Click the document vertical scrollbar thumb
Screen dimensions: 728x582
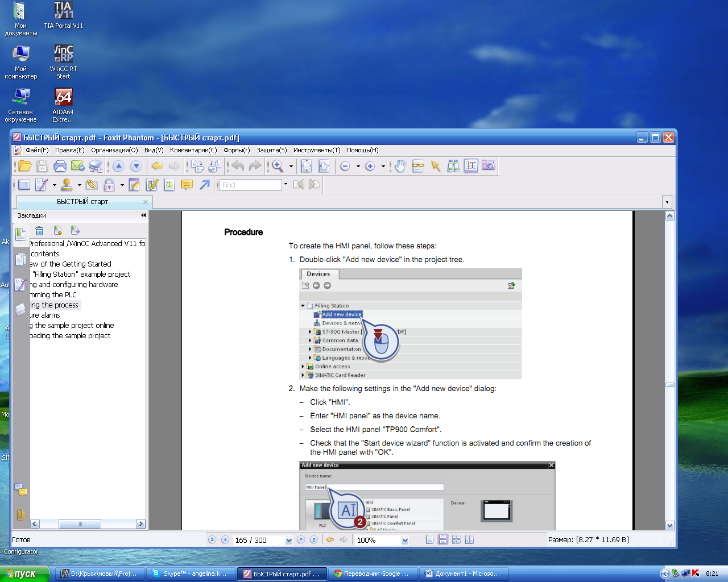point(670,385)
